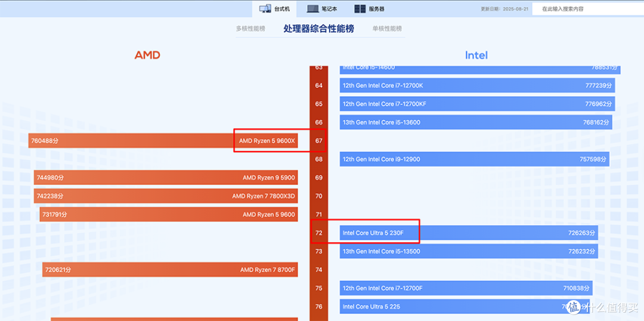This screenshot has height=321, width=644.
Task: Open the 13th Gen Intel Core i5-13600 bar
Action: tap(476, 122)
